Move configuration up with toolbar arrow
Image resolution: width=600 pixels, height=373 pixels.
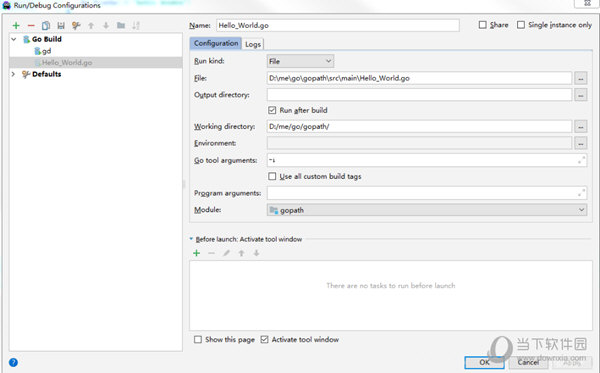pos(91,26)
